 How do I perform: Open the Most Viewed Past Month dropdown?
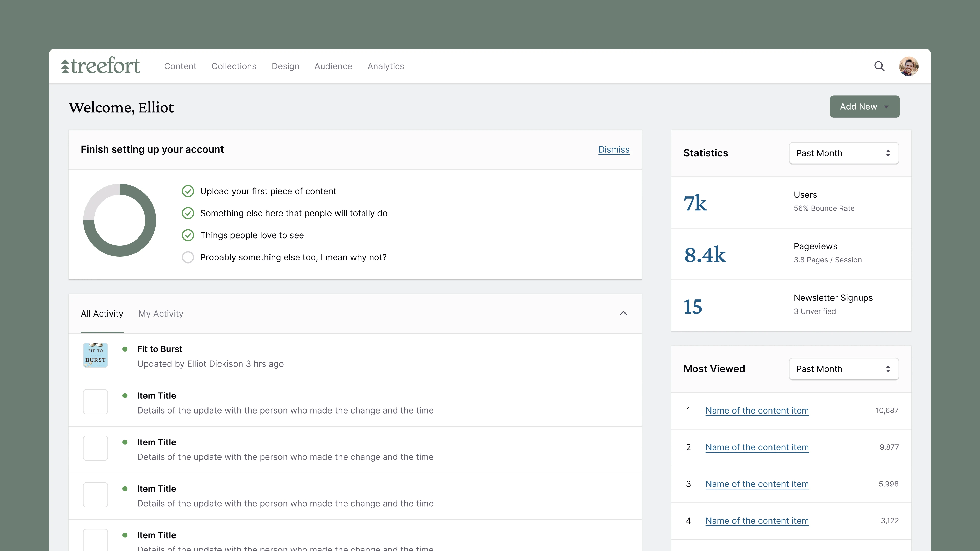click(844, 369)
